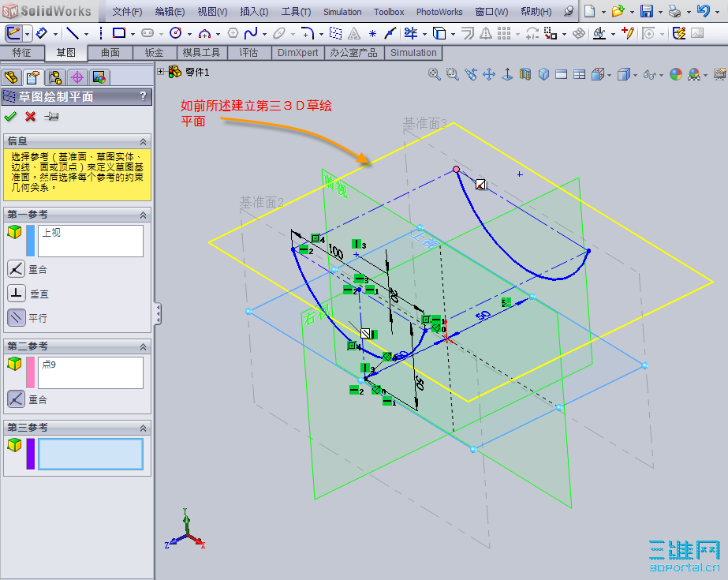Open help for 草图绘制平面 panel
728x580 pixels.
tap(143, 96)
